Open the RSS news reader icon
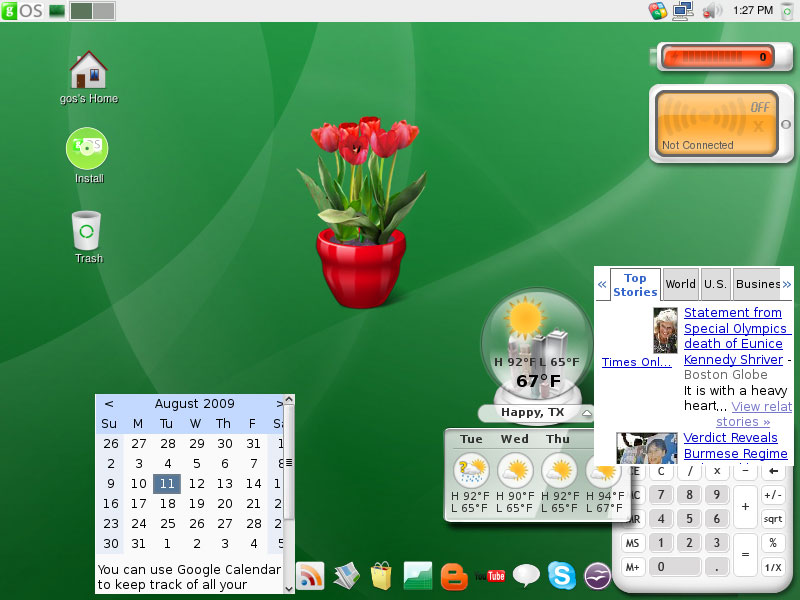The width and height of the screenshot is (800, 600). (311, 575)
